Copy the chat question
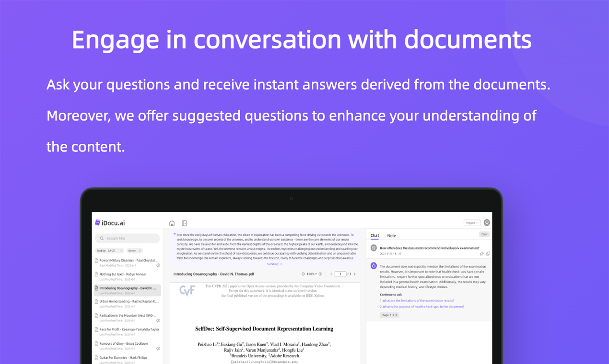Screen dimensions: 609x364 click(488, 254)
